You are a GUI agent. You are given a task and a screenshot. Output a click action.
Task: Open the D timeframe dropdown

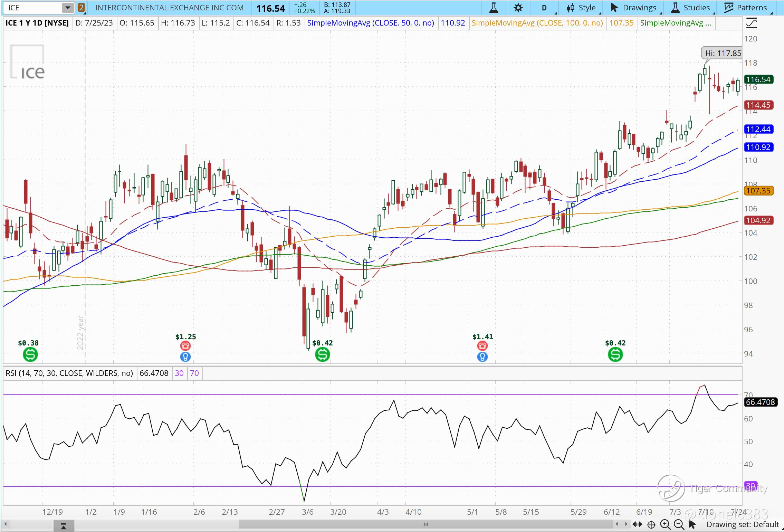[545, 8]
